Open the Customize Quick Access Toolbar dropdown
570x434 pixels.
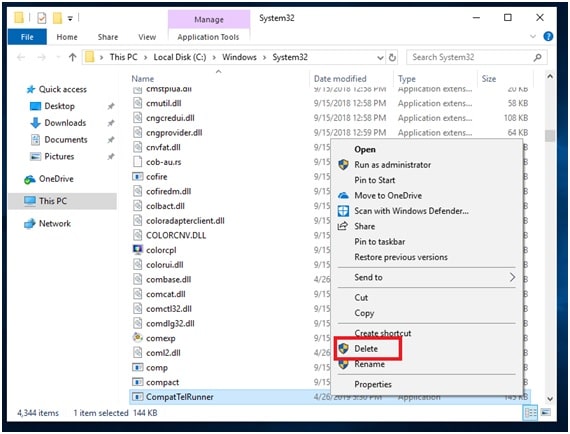pyautogui.click(x=70, y=18)
